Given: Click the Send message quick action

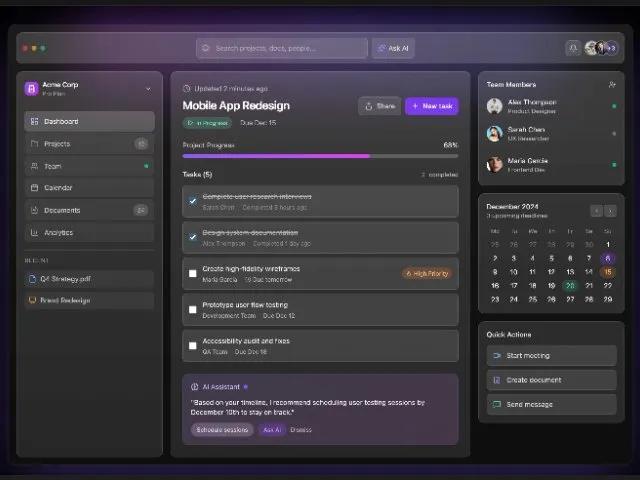Looking at the screenshot, I should [551, 404].
